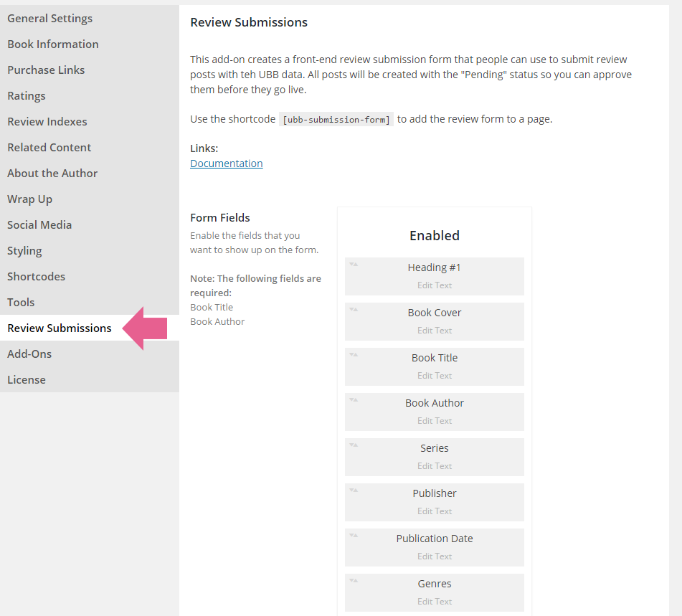
Task: Click the sort handle icon on Book Title
Action: tap(354, 355)
